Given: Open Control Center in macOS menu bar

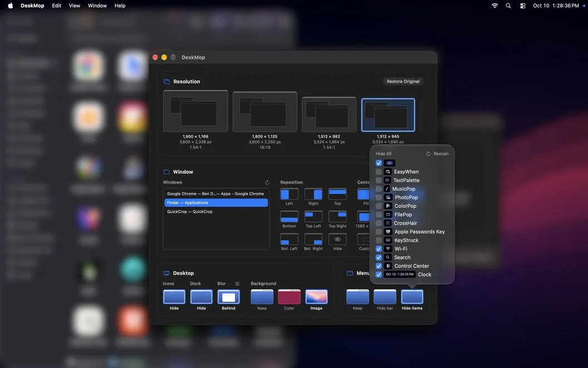Looking at the screenshot, I should [523, 6].
